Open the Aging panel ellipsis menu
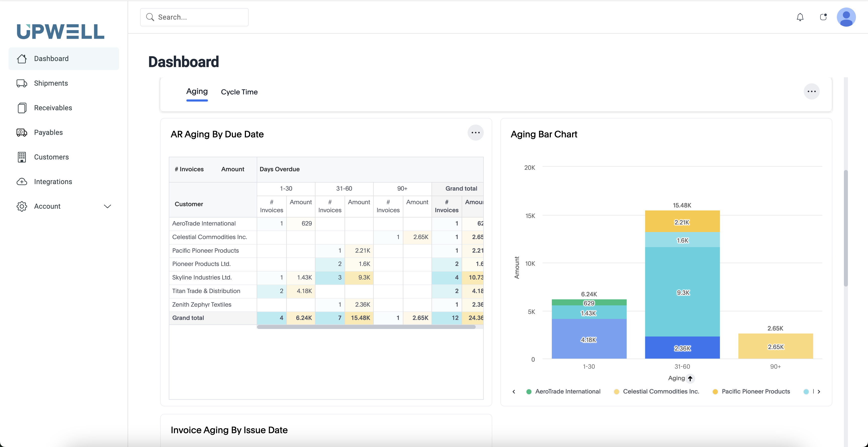 (x=812, y=91)
